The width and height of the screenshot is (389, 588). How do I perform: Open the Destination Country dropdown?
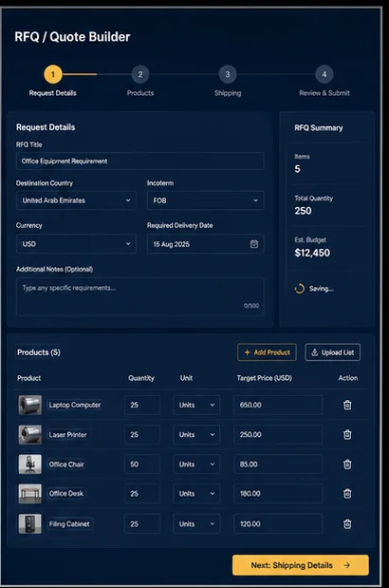tap(76, 200)
